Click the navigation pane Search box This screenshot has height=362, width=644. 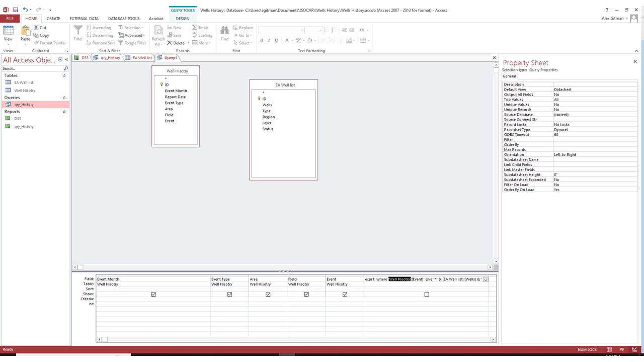[x=32, y=68]
